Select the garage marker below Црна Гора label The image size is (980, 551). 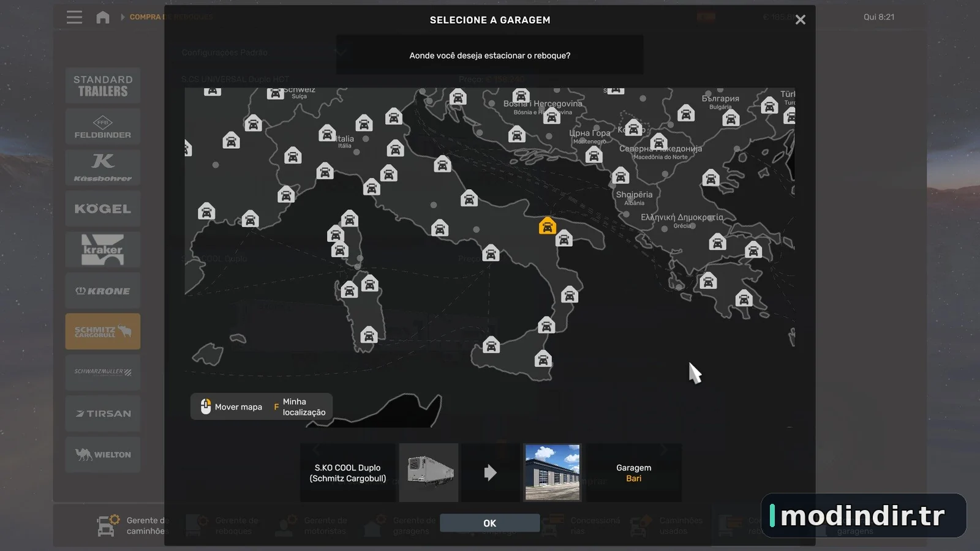[594, 155]
